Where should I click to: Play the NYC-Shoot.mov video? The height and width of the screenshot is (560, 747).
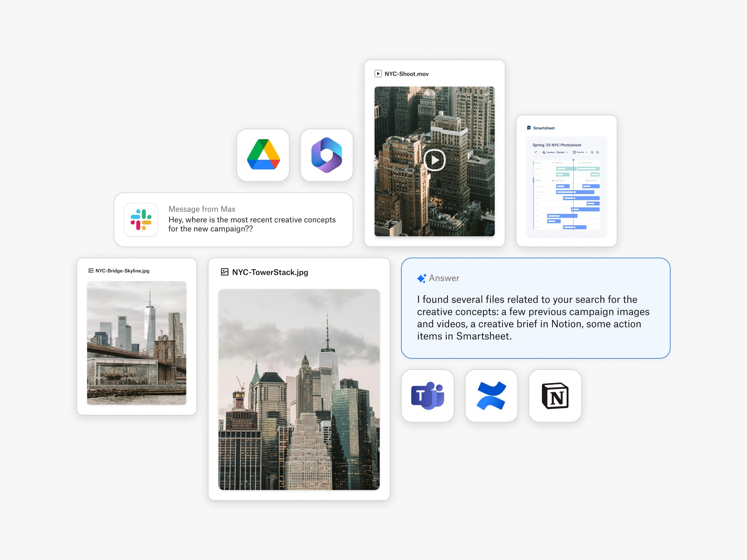coord(434,160)
